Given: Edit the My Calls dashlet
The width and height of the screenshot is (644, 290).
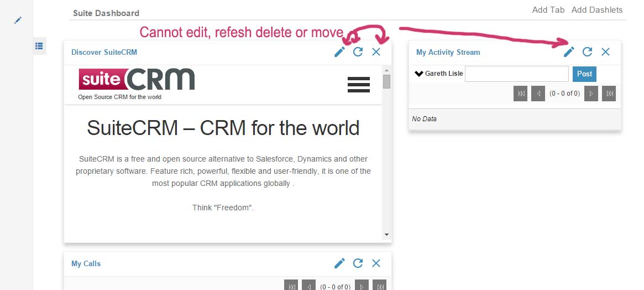Looking at the screenshot, I should tap(339, 263).
